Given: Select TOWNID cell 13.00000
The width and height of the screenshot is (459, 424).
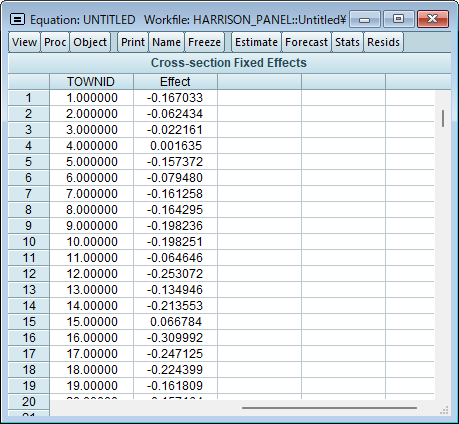Looking at the screenshot, I should [x=91, y=290].
